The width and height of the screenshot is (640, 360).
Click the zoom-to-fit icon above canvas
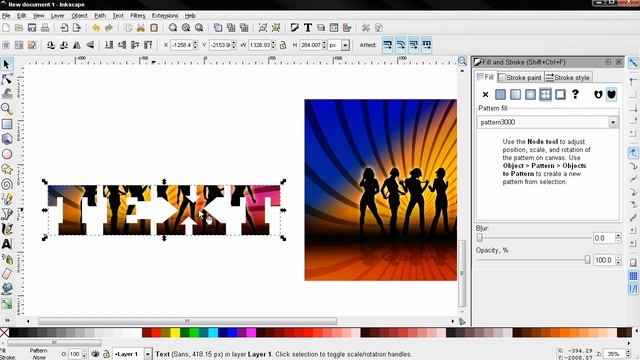462,61
